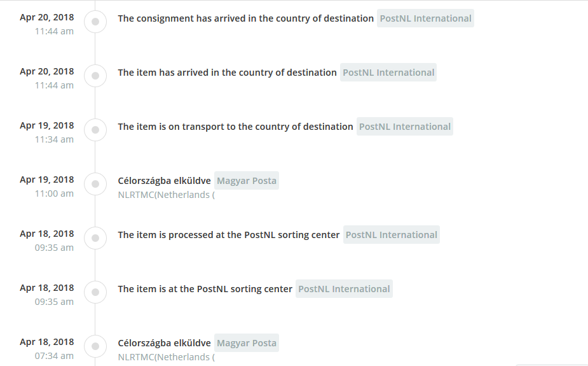
Task: Click the timeline dot for Apr 18 07:34 am event
Action: [95, 346]
